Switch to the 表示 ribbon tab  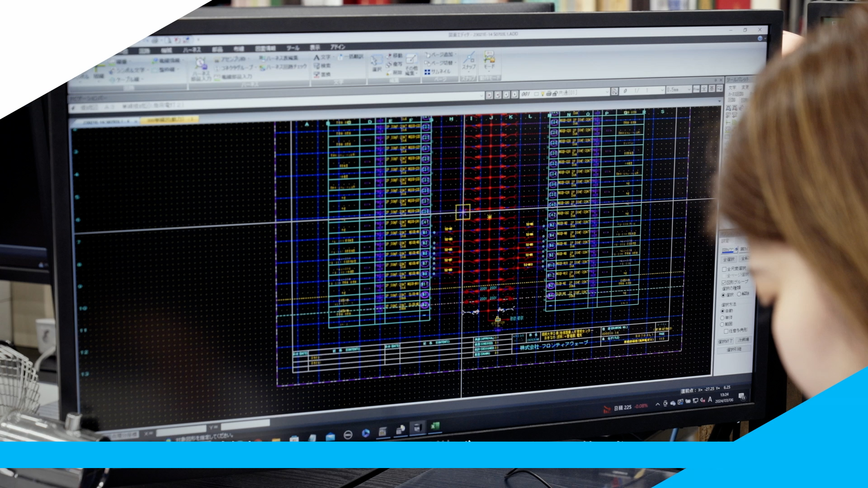315,47
